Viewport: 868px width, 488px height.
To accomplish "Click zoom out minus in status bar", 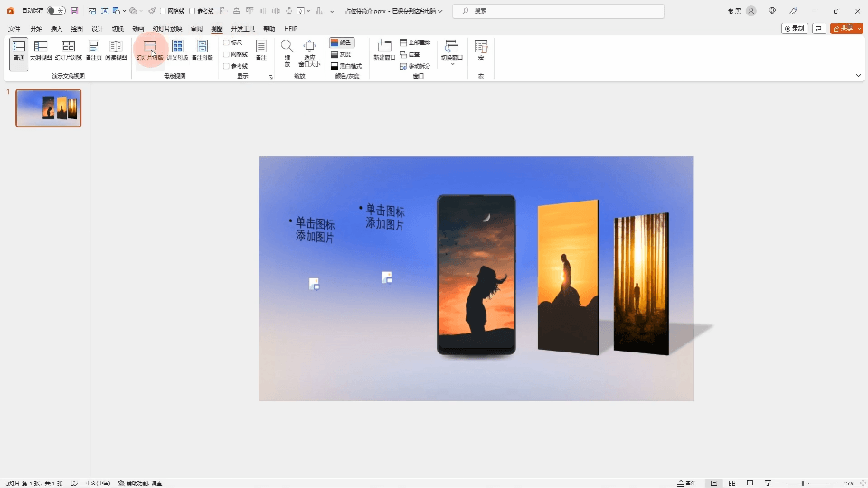I will [x=781, y=483].
